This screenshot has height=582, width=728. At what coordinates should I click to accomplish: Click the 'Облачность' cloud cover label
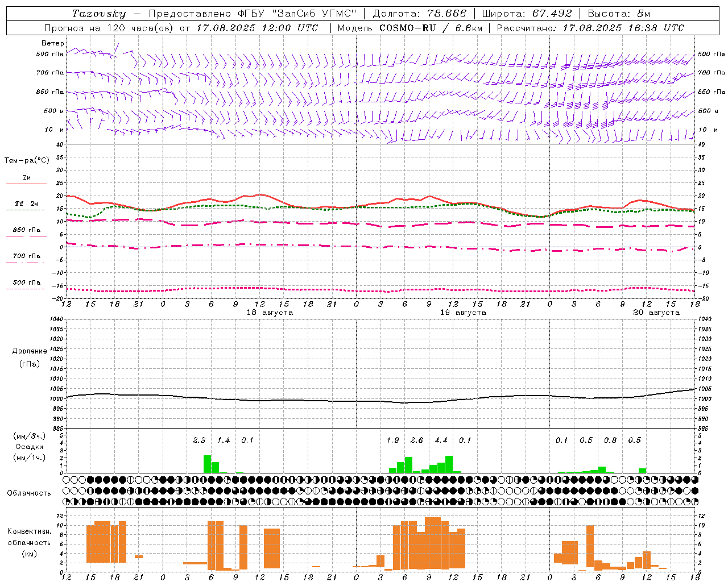coord(29,493)
